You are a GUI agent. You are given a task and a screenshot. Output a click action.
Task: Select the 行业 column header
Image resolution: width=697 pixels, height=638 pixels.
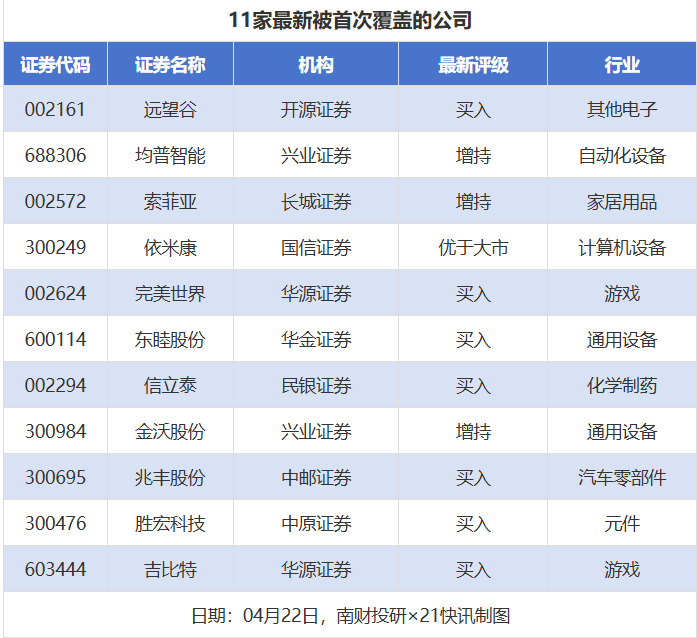622,65
